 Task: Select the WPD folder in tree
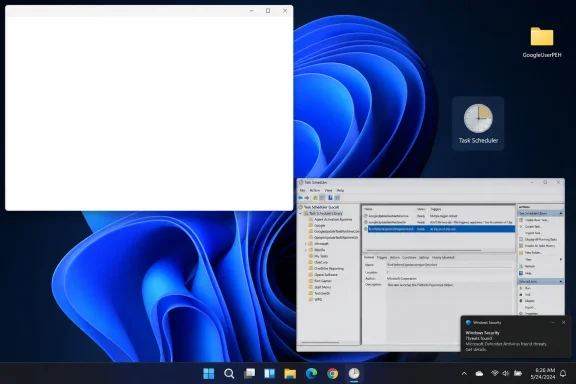(316, 300)
